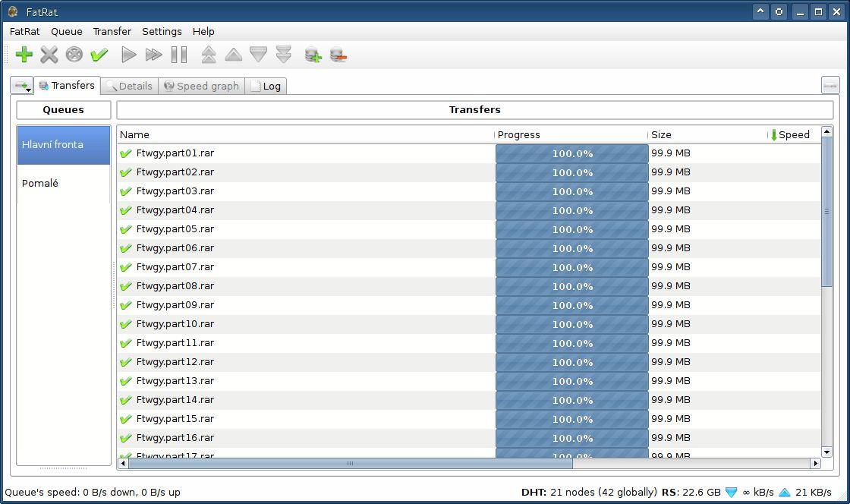850x504 pixels.
Task: Open the Help menu
Action: coord(203,31)
